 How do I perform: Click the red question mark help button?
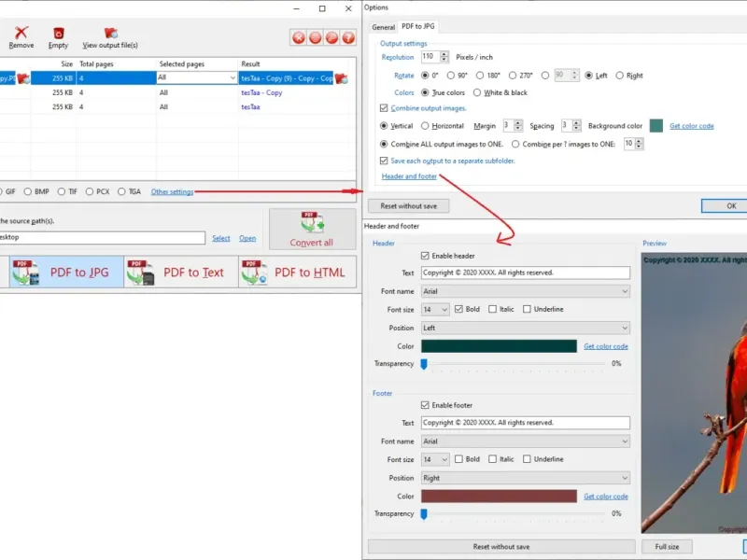tap(348, 37)
